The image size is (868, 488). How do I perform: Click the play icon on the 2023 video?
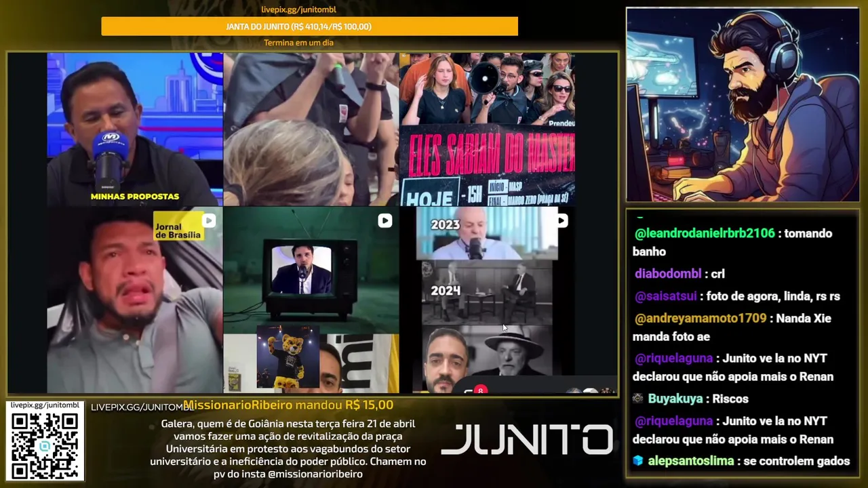[x=561, y=220]
